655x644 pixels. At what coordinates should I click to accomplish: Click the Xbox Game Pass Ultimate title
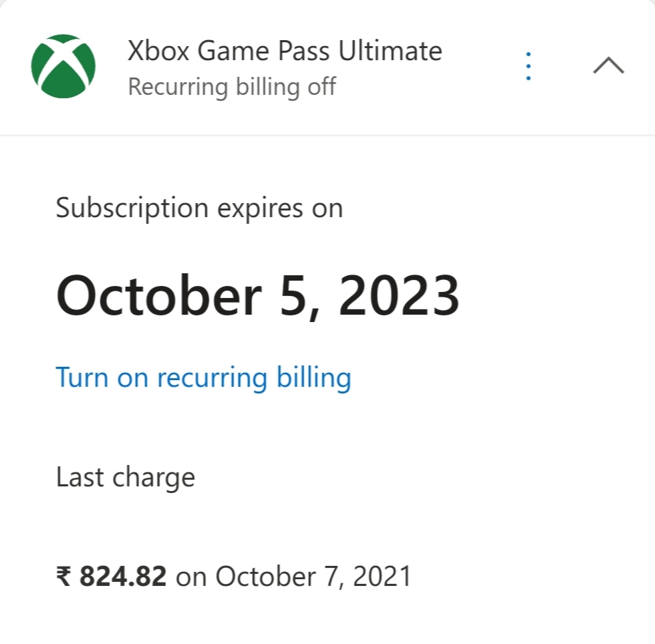285,51
